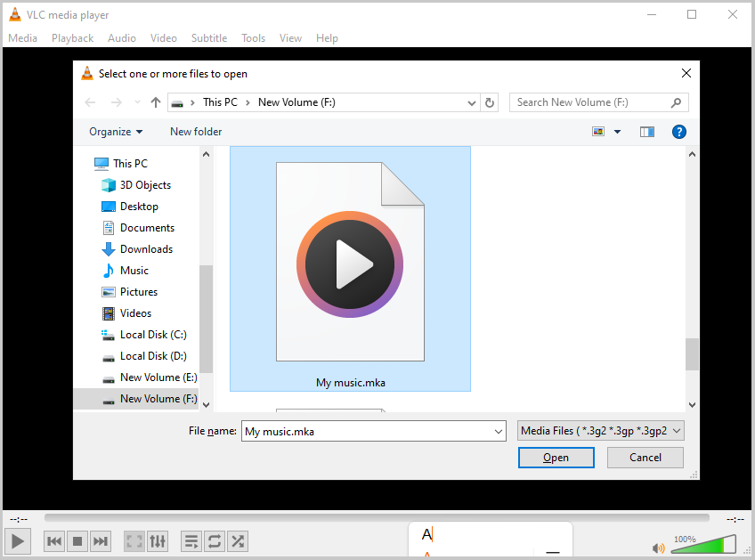Open the Organize dropdown
This screenshot has width=755, height=560.
[116, 132]
